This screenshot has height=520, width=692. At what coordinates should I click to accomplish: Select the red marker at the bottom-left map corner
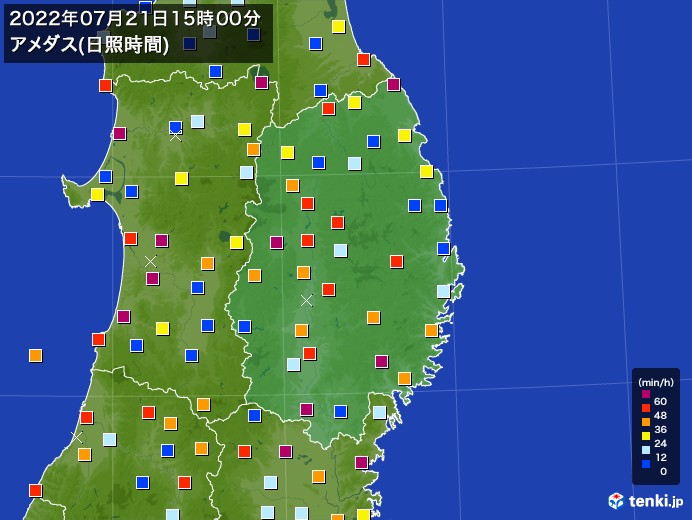click(35, 490)
